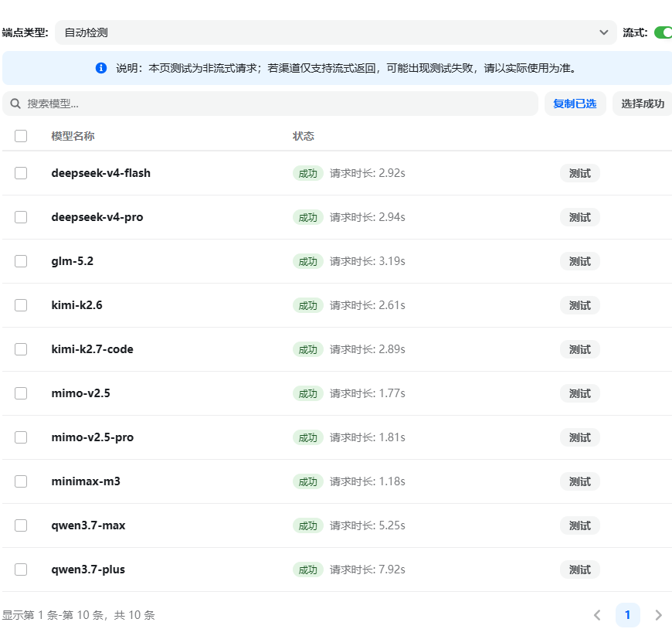
Task: Check the glm-5.2 row checkbox
Action: tap(21, 261)
